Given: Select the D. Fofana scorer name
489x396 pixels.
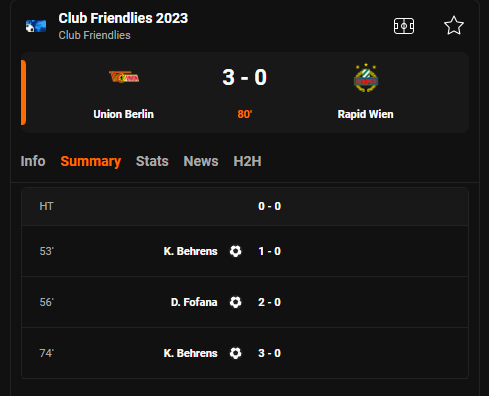Looking at the screenshot, I should [x=194, y=302].
